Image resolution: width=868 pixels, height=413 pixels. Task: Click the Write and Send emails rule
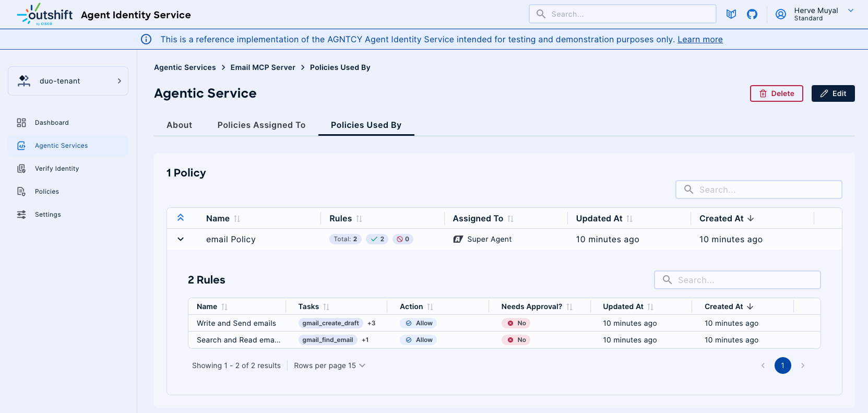pyautogui.click(x=236, y=323)
